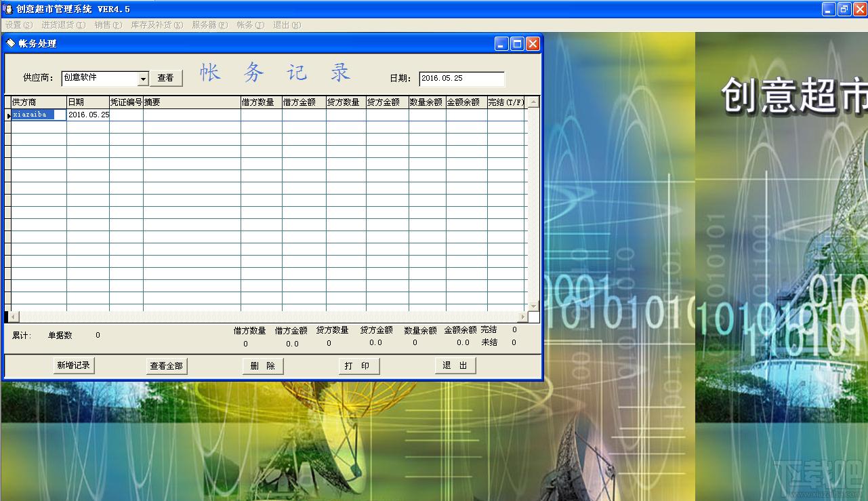Click the 贷方金额 column header in the grid
Viewport: 868px width, 501px height.
pyautogui.click(x=388, y=102)
